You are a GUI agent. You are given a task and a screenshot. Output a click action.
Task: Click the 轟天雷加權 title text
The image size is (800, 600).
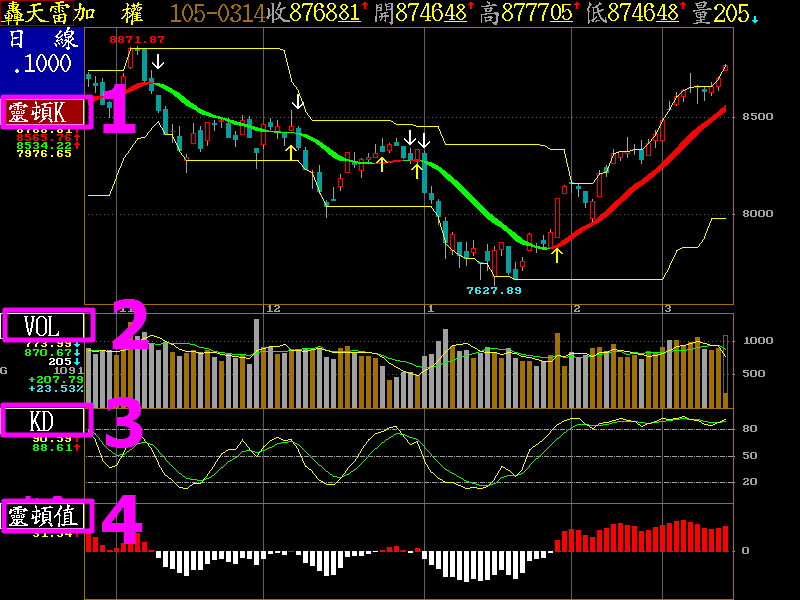coord(75,13)
